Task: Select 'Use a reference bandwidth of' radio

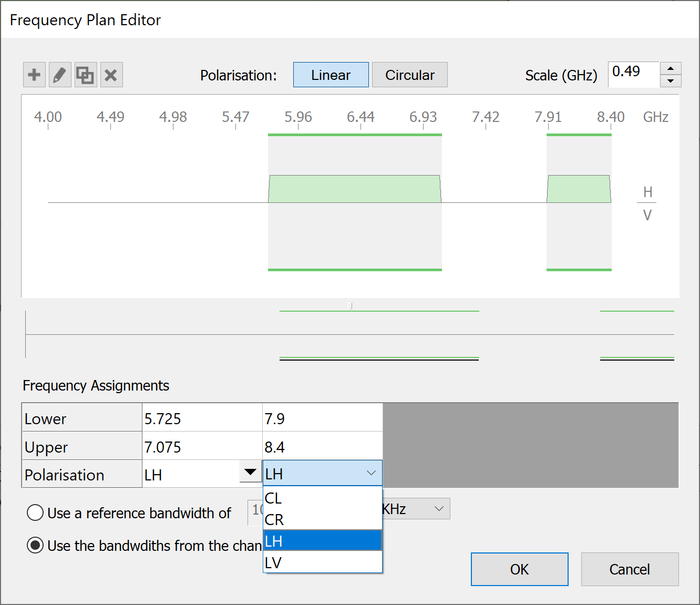Action: [x=35, y=512]
